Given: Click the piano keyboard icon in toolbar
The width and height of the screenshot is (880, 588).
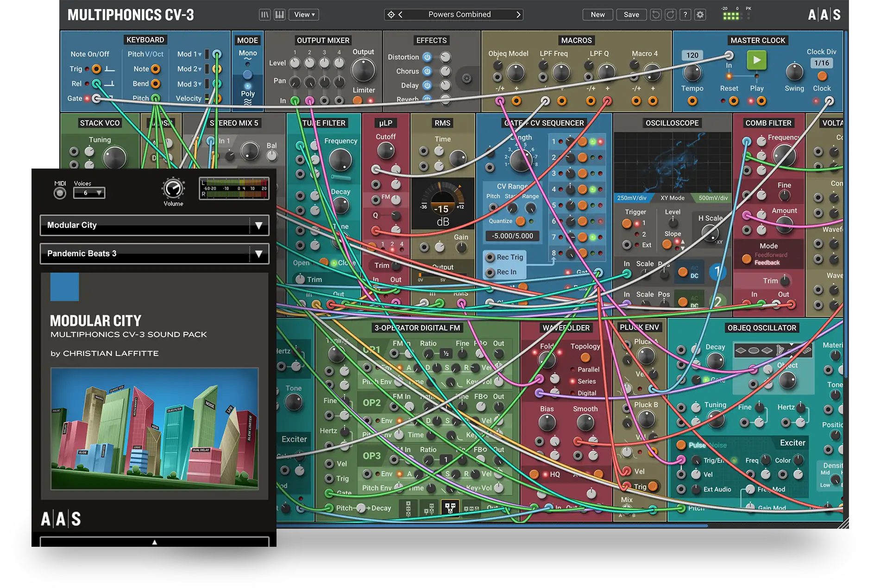Looking at the screenshot, I should 279,15.
